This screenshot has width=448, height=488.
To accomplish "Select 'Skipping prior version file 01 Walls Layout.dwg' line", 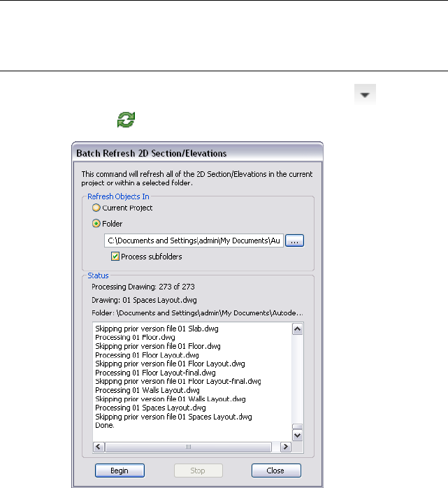I will (170, 399).
